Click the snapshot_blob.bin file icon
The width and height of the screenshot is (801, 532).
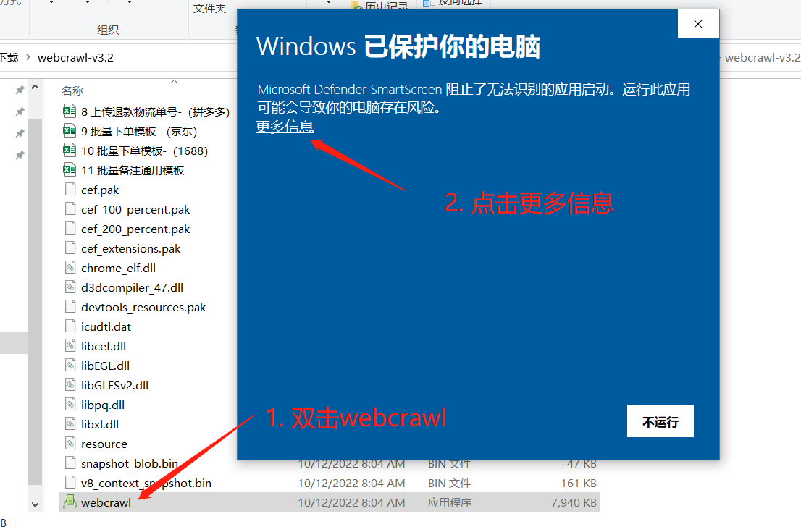[70, 463]
